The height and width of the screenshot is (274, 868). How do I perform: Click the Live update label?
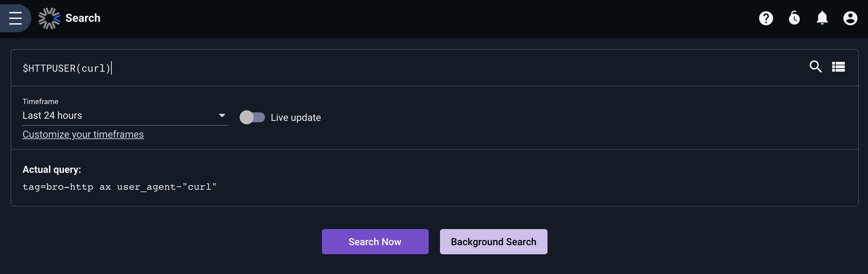click(x=296, y=117)
